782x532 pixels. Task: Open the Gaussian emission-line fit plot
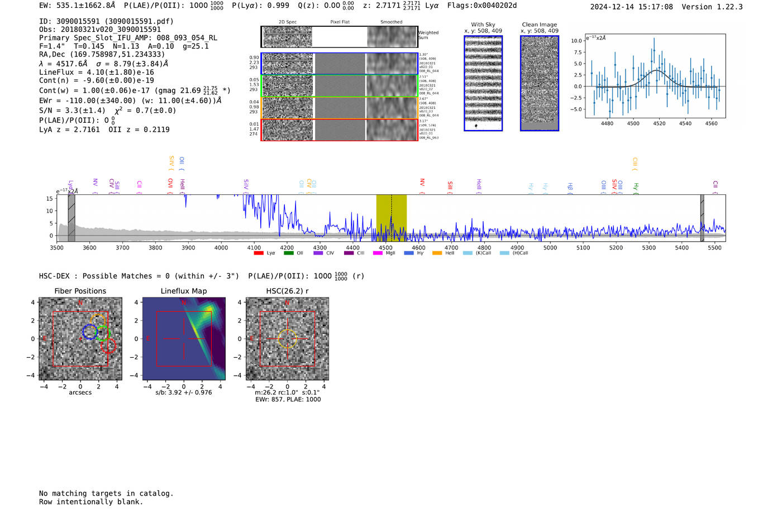(x=655, y=76)
